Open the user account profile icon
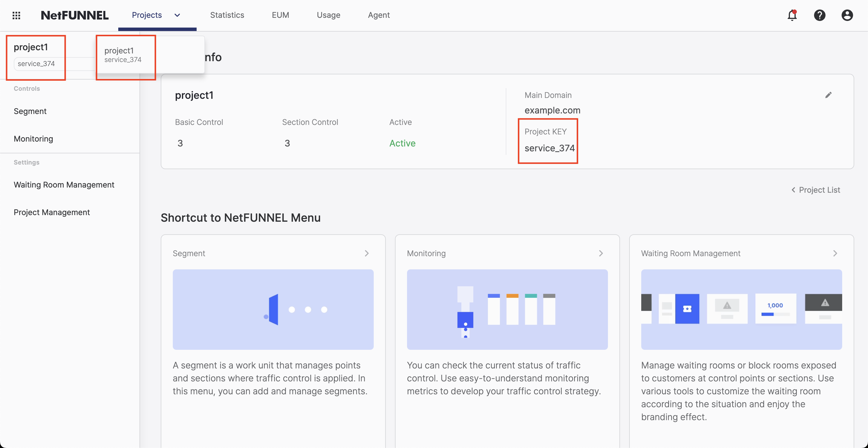This screenshot has width=868, height=448. (x=847, y=15)
